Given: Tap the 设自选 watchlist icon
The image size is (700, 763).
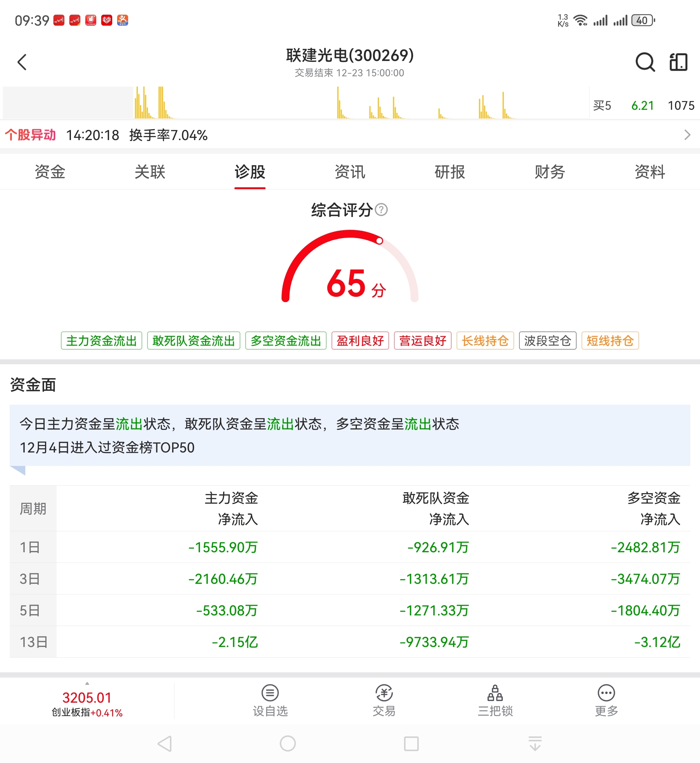Looking at the screenshot, I should click(270, 693).
